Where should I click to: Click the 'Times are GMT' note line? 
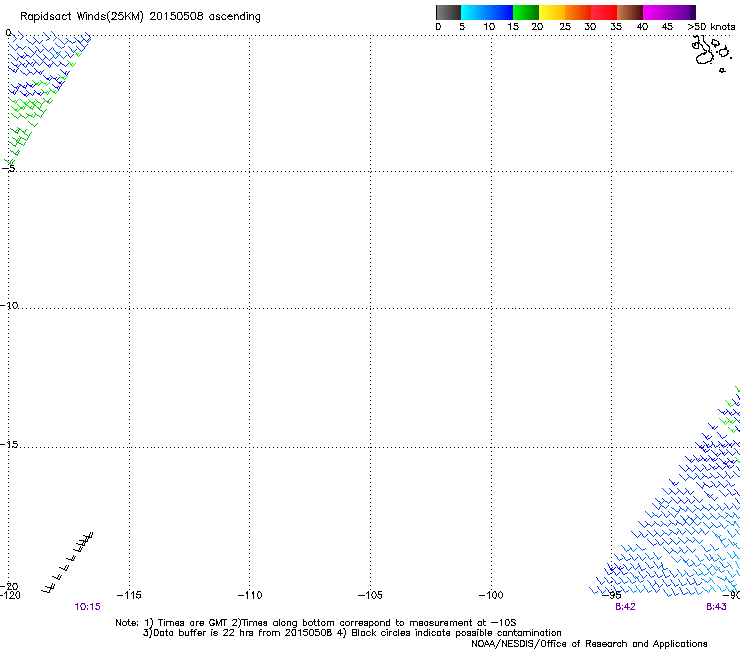point(316,623)
